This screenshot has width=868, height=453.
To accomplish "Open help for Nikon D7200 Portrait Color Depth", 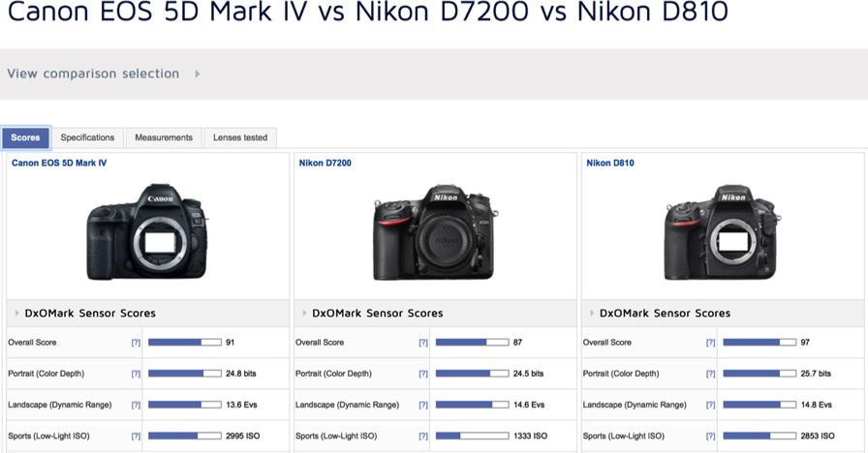I will click(423, 374).
